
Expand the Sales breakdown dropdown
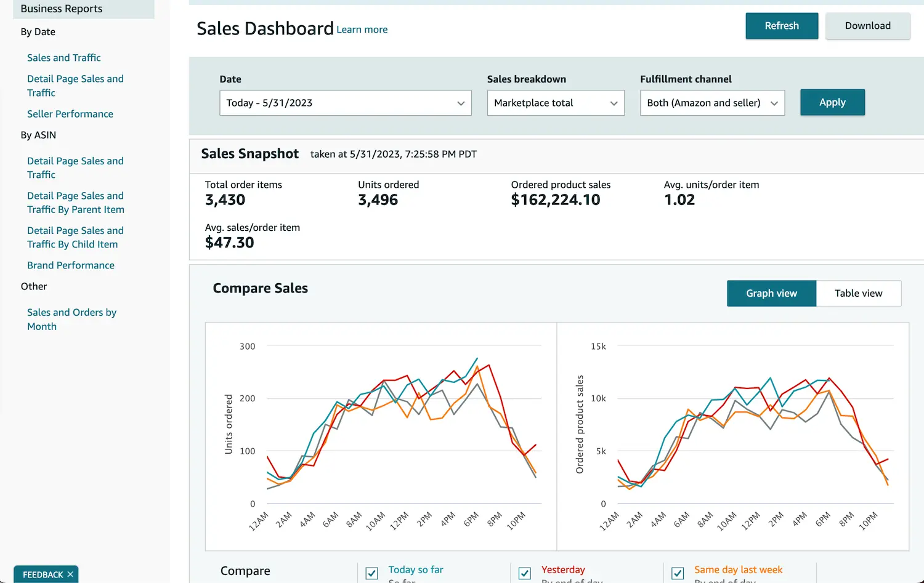[x=555, y=103]
